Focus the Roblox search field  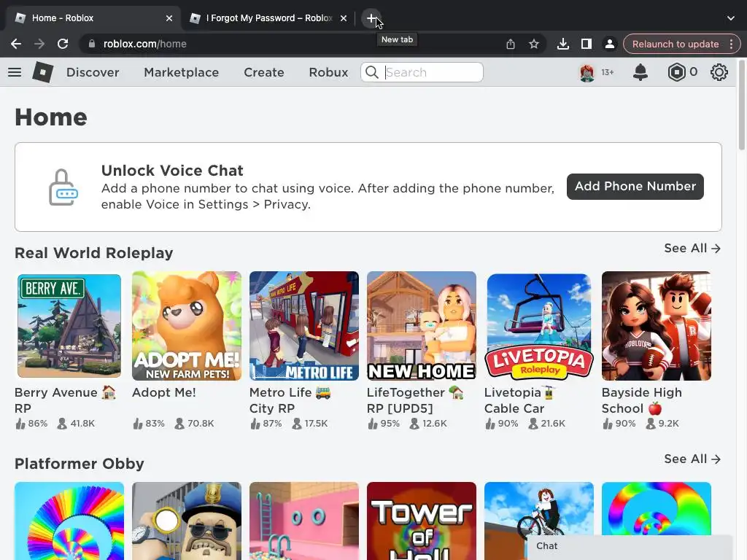tap(422, 72)
